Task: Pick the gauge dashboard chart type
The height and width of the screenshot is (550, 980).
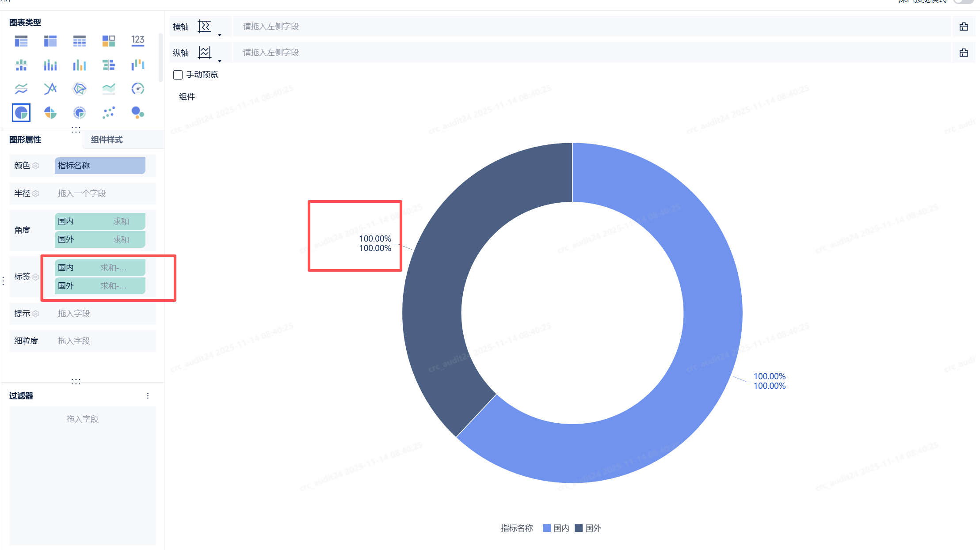Action: pos(137,89)
